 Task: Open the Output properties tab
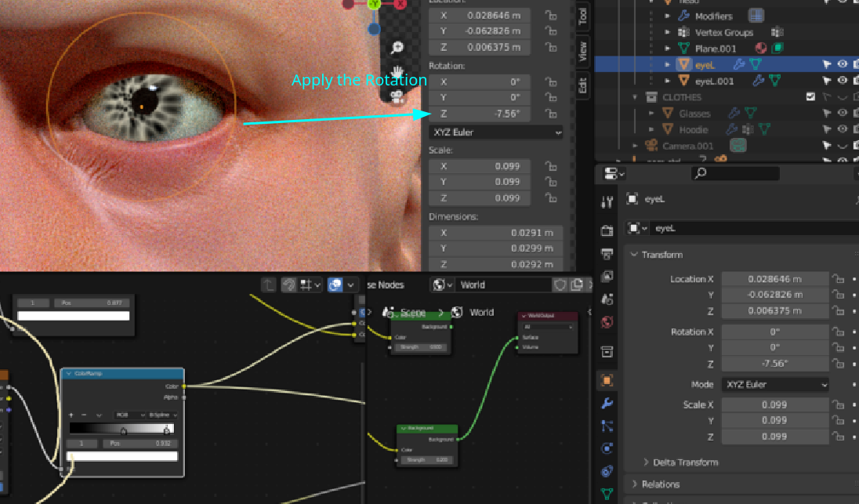(607, 254)
